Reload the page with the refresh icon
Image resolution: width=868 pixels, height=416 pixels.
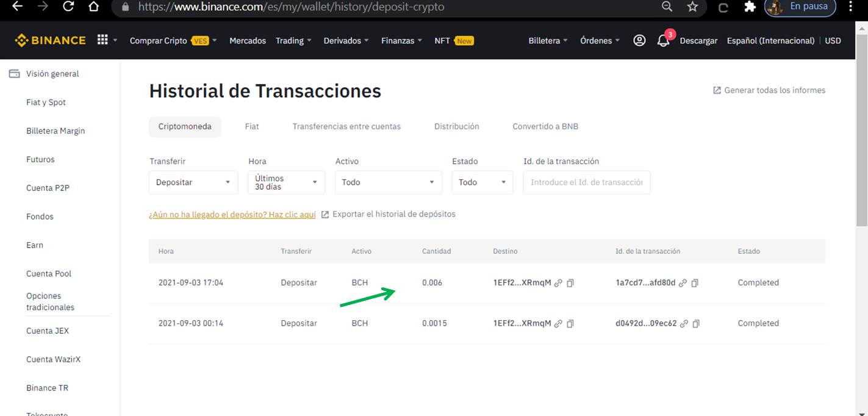(68, 7)
